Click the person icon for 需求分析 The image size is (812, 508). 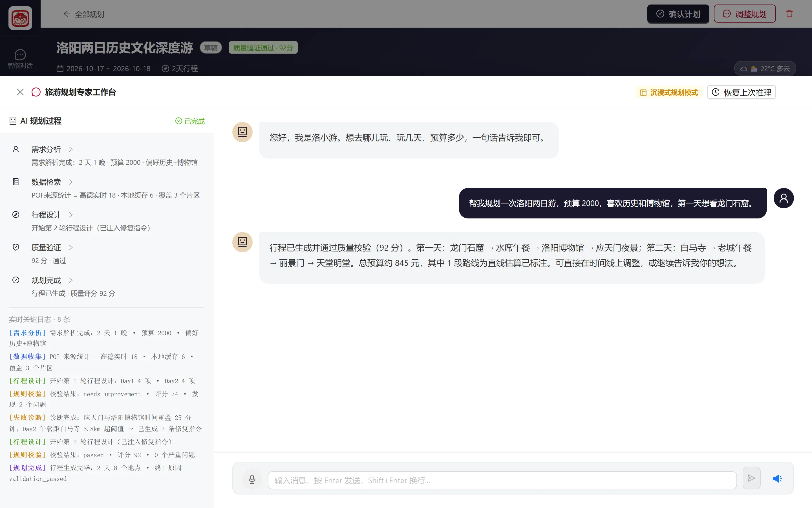[16, 149]
